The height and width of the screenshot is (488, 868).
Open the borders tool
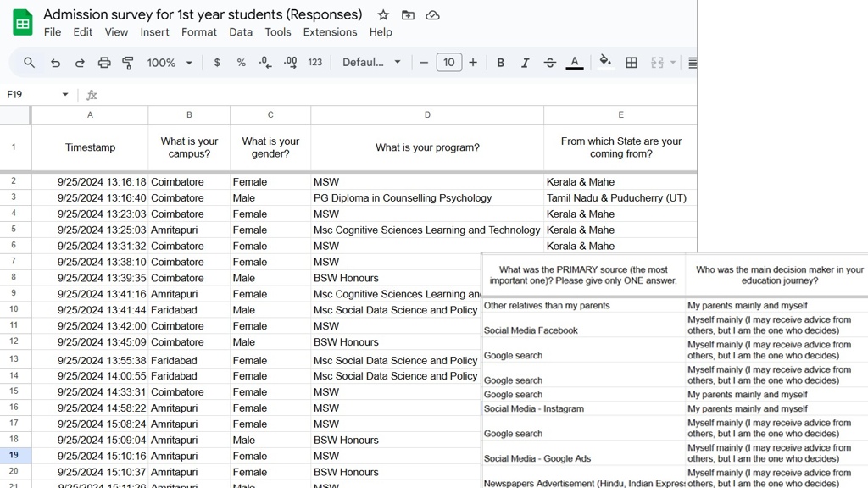[632, 63]
